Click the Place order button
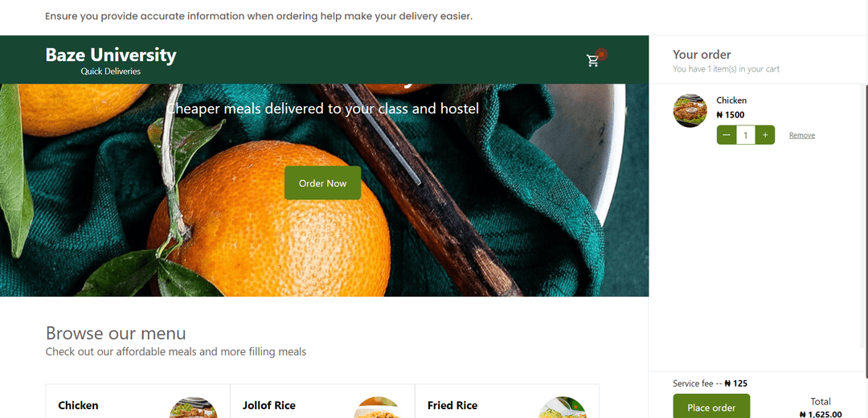 tap(711, 407)
